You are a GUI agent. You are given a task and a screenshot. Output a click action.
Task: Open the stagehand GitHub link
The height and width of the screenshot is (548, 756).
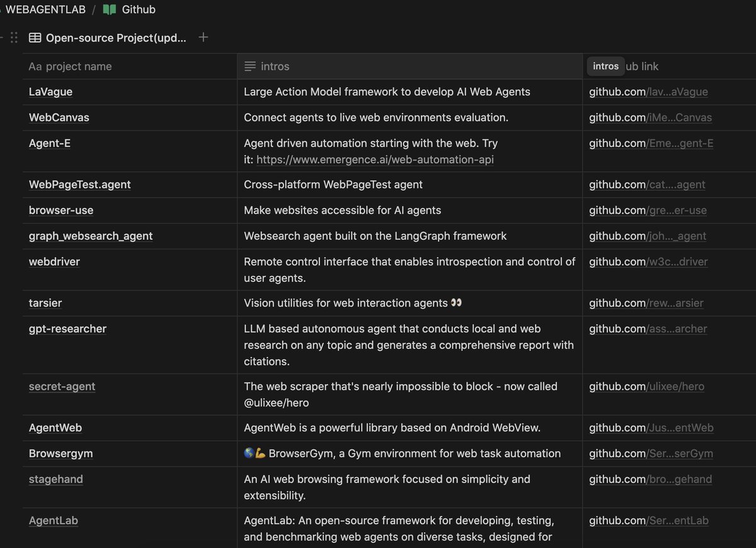coord(650,479)
